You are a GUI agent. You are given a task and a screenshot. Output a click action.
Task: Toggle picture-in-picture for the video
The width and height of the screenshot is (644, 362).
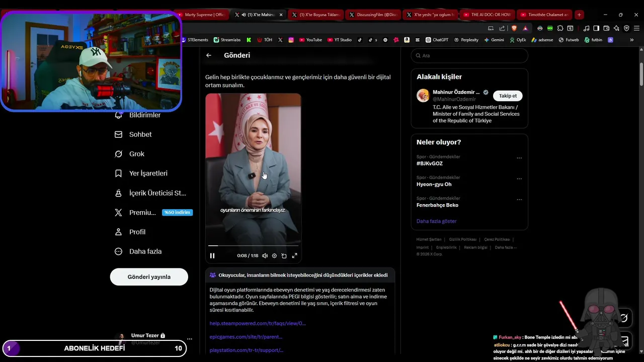[284, 255]
